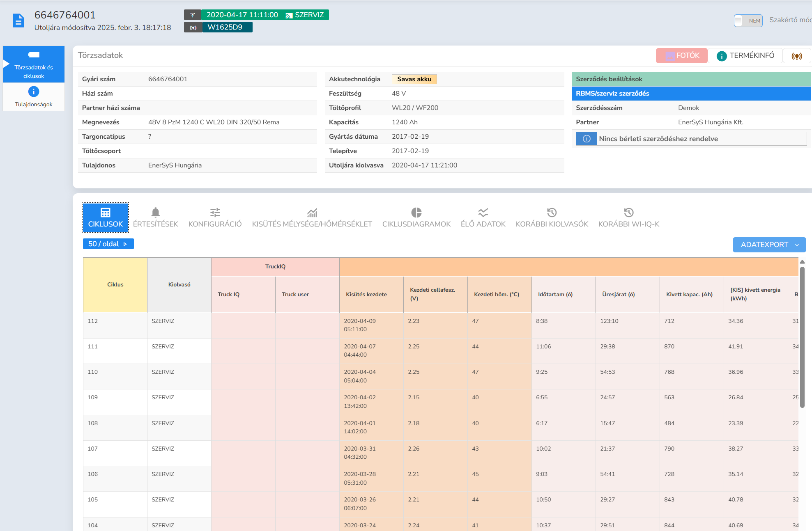Open Korábbi WI-IQ-K tab
Viewport: 812px width, 531px height.
pos(628,217)
